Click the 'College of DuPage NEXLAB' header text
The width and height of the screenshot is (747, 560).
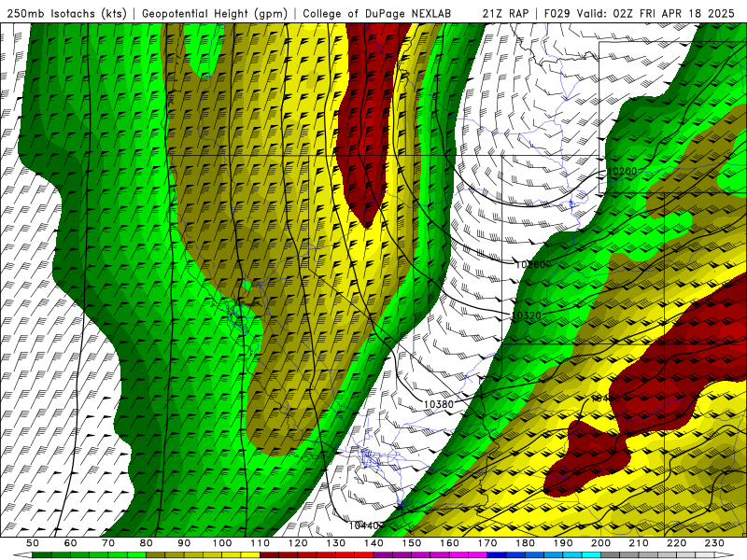[x=376, y=13]
